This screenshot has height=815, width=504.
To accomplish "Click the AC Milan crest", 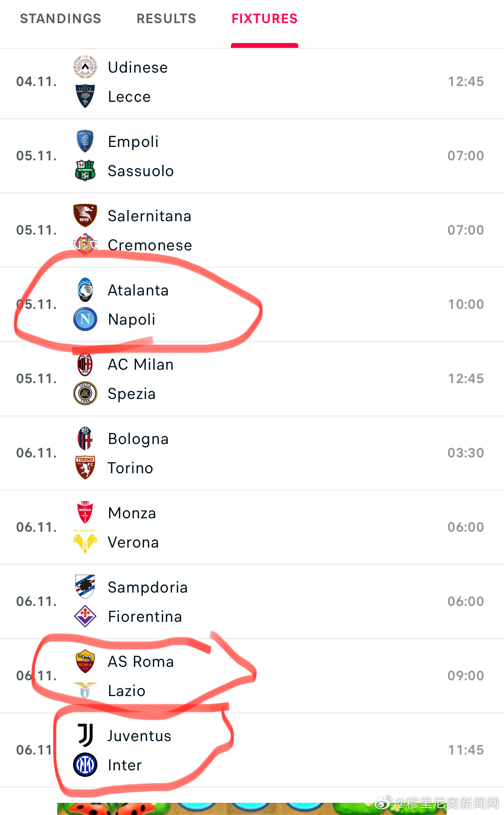I will coord(85,364).
